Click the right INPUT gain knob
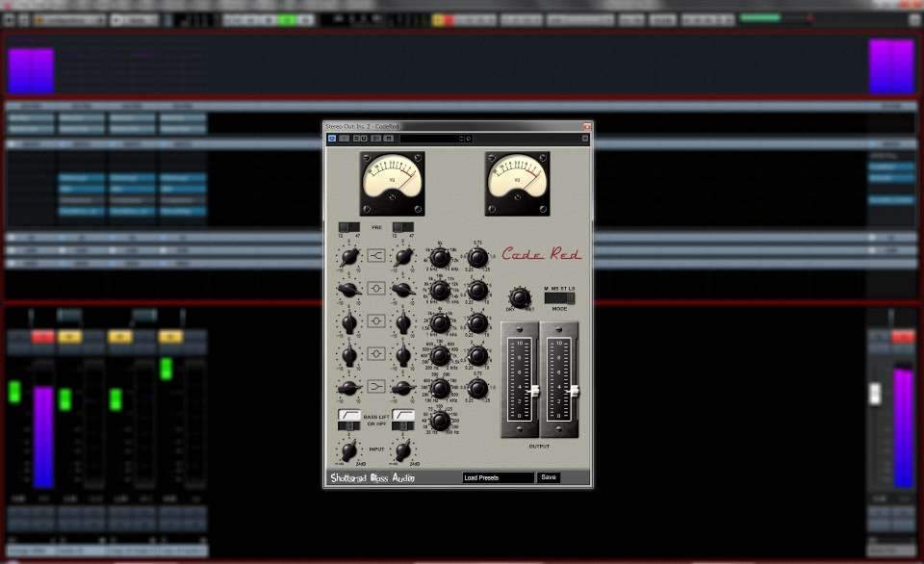Viewport: 924px width, 564px height. click(403, 450)
